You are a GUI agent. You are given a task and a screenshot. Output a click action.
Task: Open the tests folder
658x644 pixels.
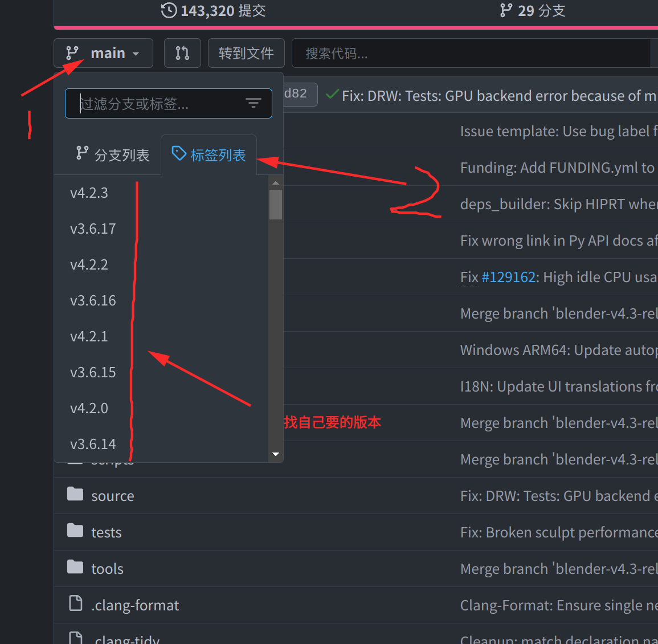click(x=106, y=532)
